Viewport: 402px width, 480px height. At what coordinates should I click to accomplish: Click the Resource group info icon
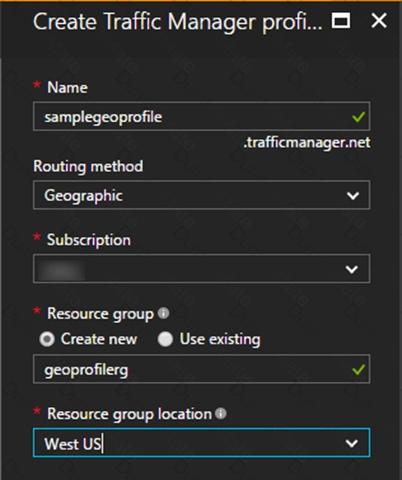163,313
